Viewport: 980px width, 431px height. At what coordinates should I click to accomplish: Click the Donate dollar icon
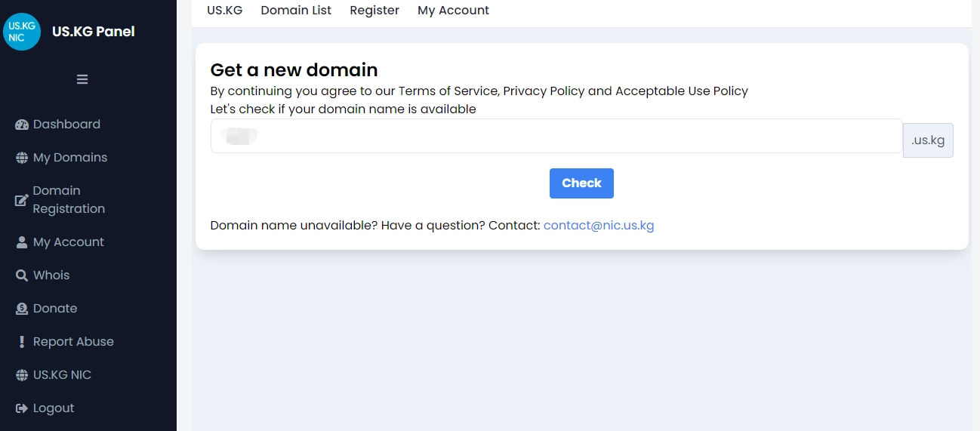click(x=21, y=309)
